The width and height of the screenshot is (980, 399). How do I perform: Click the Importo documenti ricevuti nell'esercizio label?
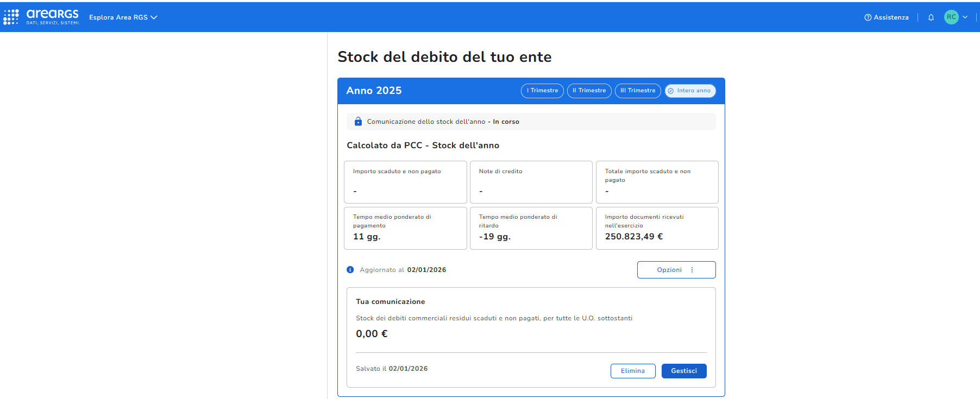(644, 221)
